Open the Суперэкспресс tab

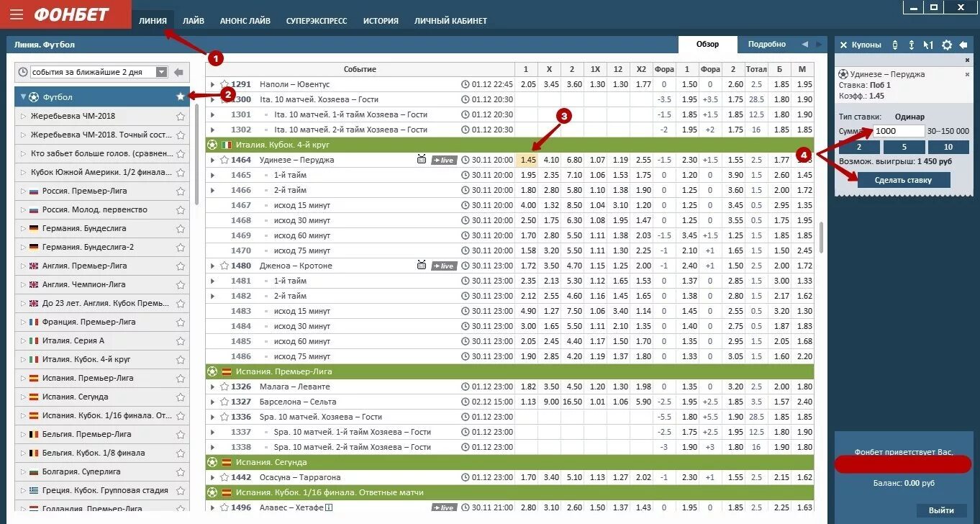click(317, 21)
